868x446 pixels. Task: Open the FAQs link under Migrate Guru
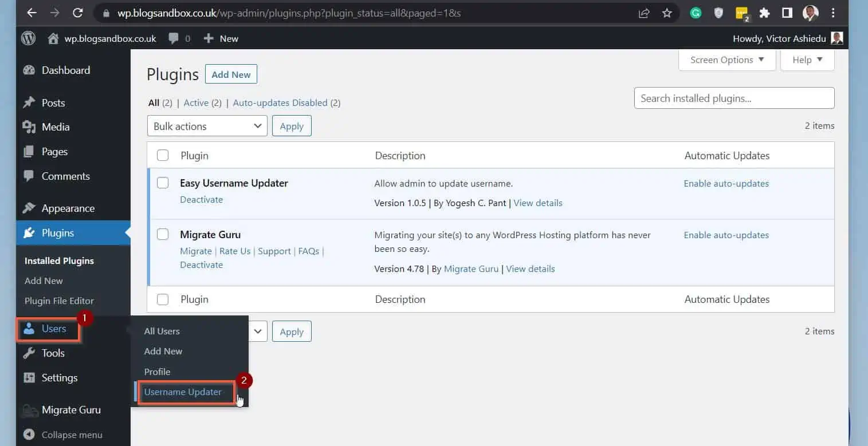[x=309, y=251]
